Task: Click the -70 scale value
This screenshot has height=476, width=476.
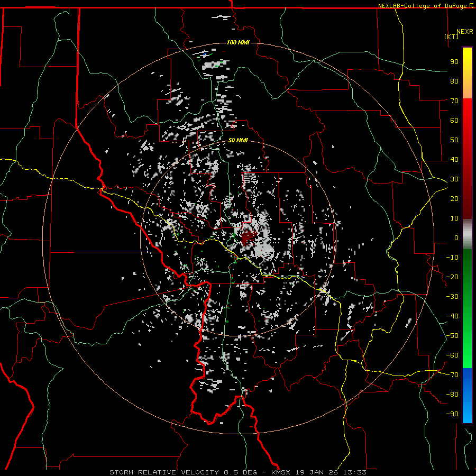Action: click(x=452, y=375)
